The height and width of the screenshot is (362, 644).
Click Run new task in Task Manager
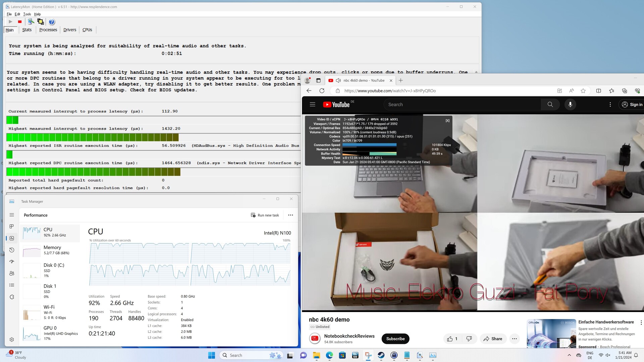[x=265, y=215]
